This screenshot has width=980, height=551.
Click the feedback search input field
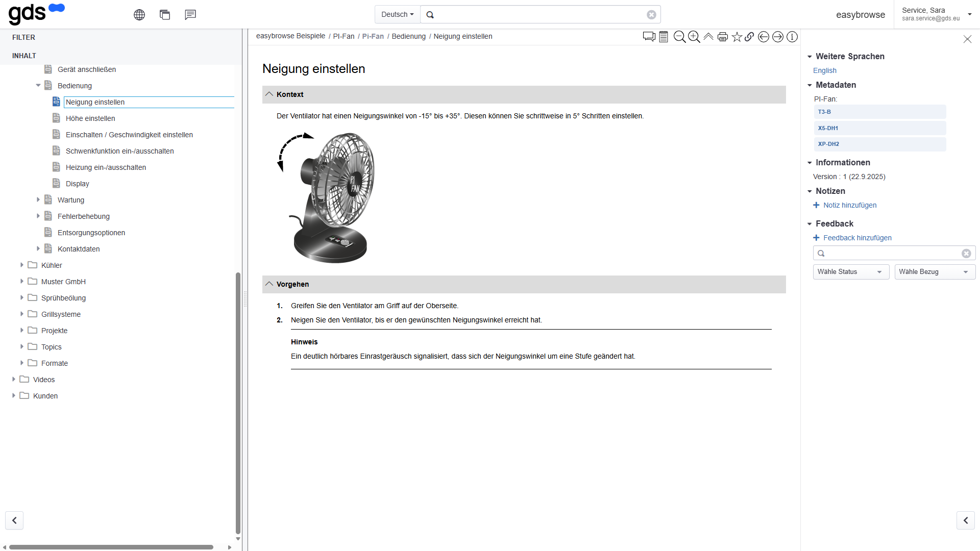click(893, 254)
